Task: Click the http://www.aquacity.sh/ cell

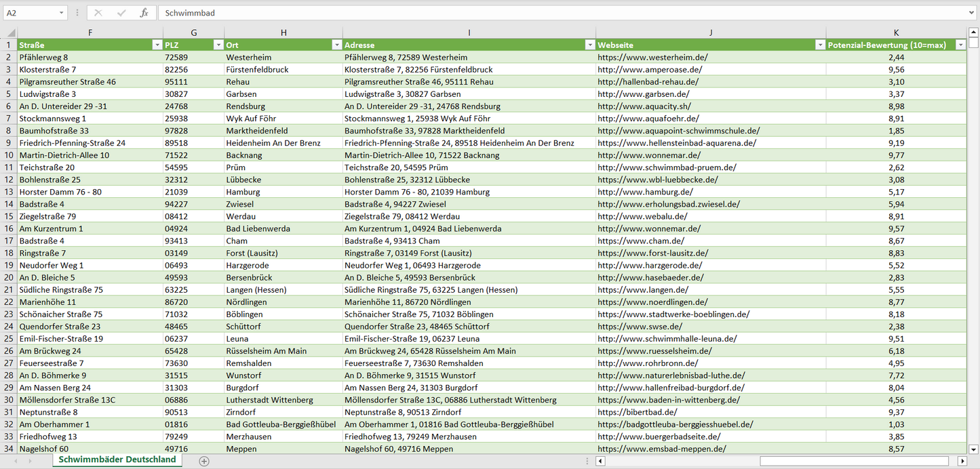Action: (x=644, y=106)
